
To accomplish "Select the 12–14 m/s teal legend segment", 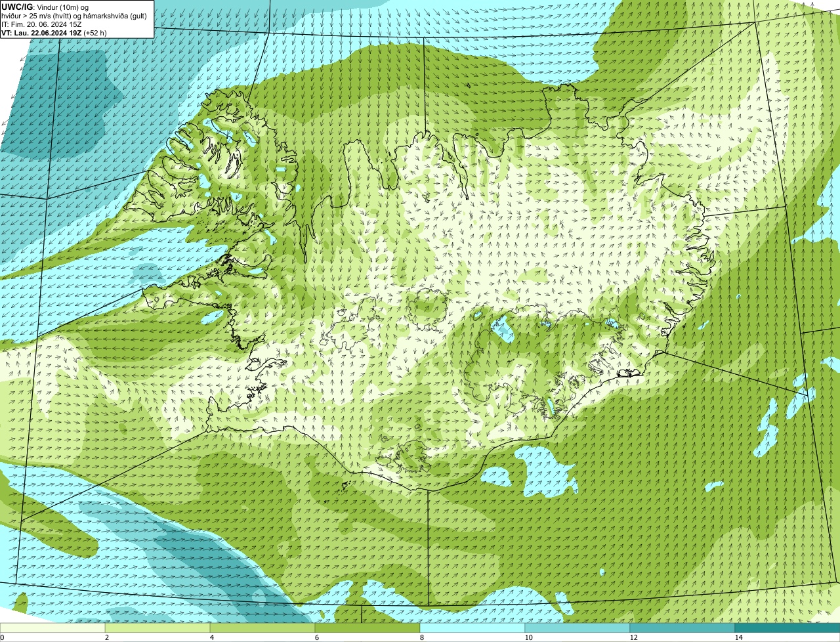I will (682, 628).
